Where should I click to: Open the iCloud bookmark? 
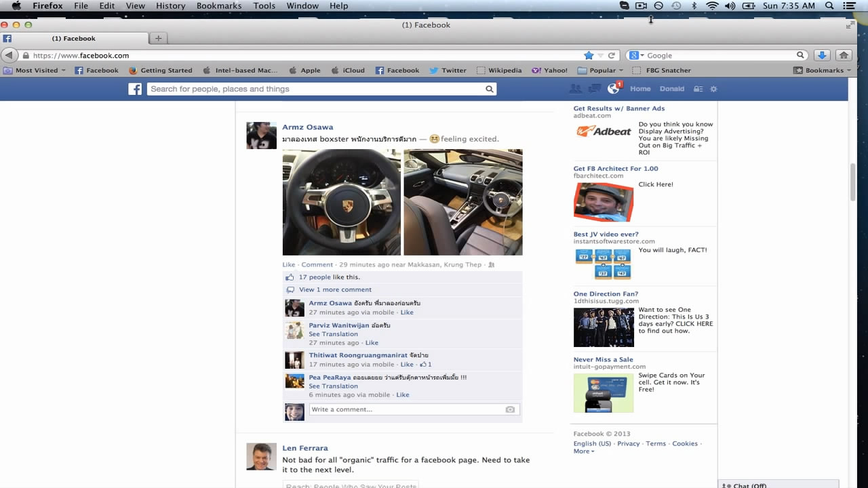348,70
